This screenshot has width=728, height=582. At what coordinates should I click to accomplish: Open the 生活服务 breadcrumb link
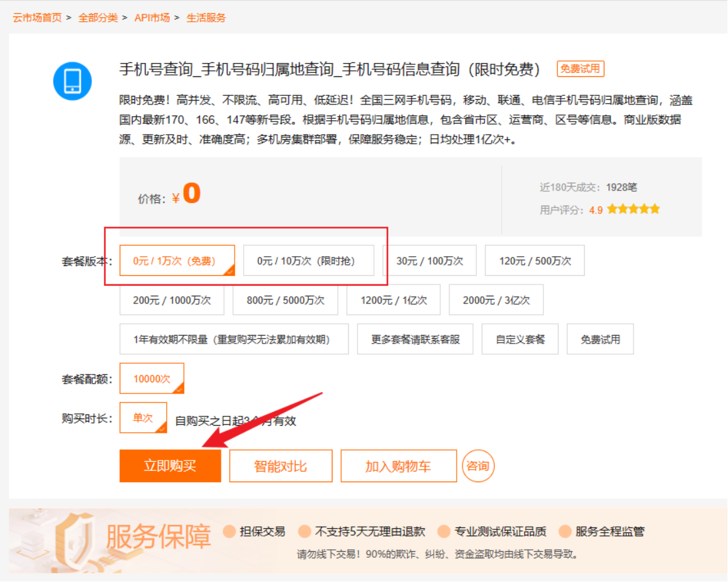(x=206, y=18)
